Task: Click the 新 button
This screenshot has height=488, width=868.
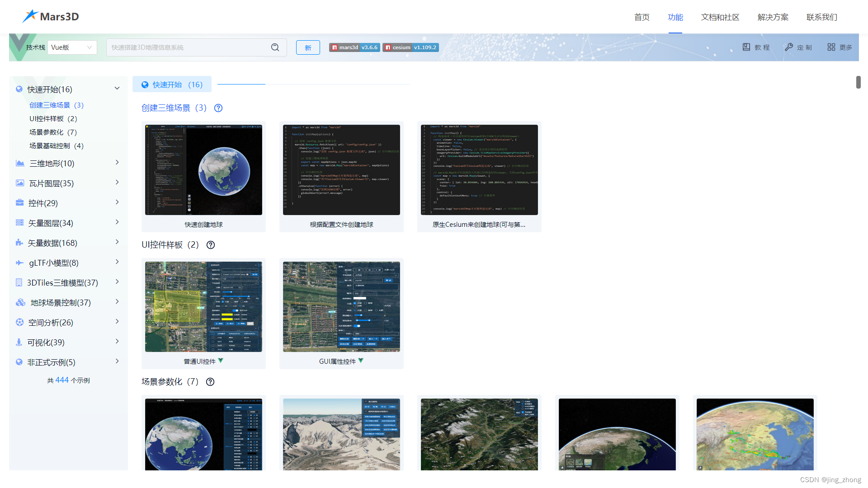Action: (x=308, y=47)
